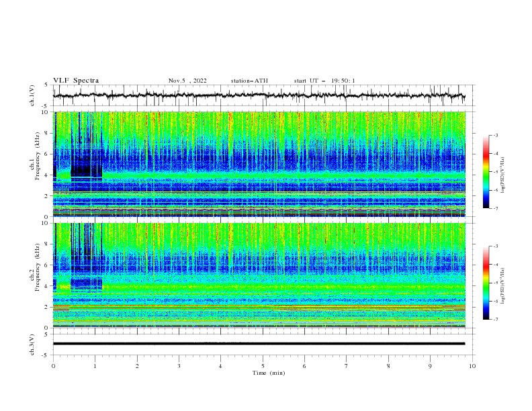The width and height of the screenshot is (532, 411).
Task: Click the "VLF Spectra" plot title
Action: (76, 81)
